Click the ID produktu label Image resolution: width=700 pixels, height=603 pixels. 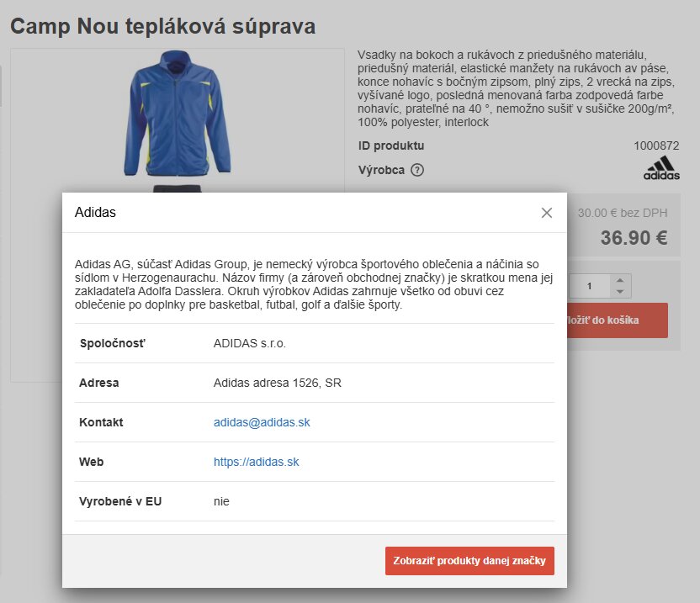391,145
